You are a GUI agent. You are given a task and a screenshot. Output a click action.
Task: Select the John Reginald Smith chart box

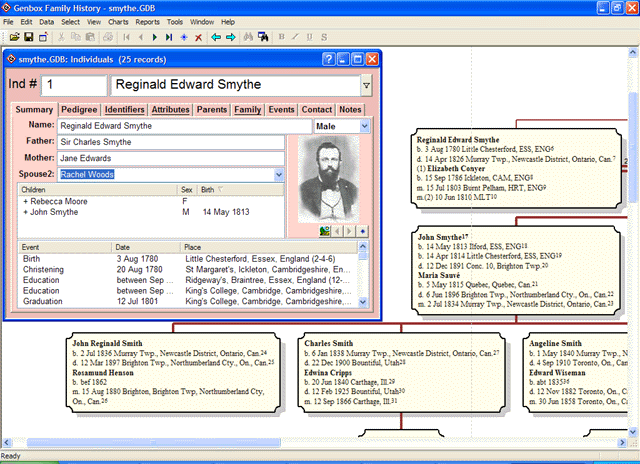click(173, 372)
